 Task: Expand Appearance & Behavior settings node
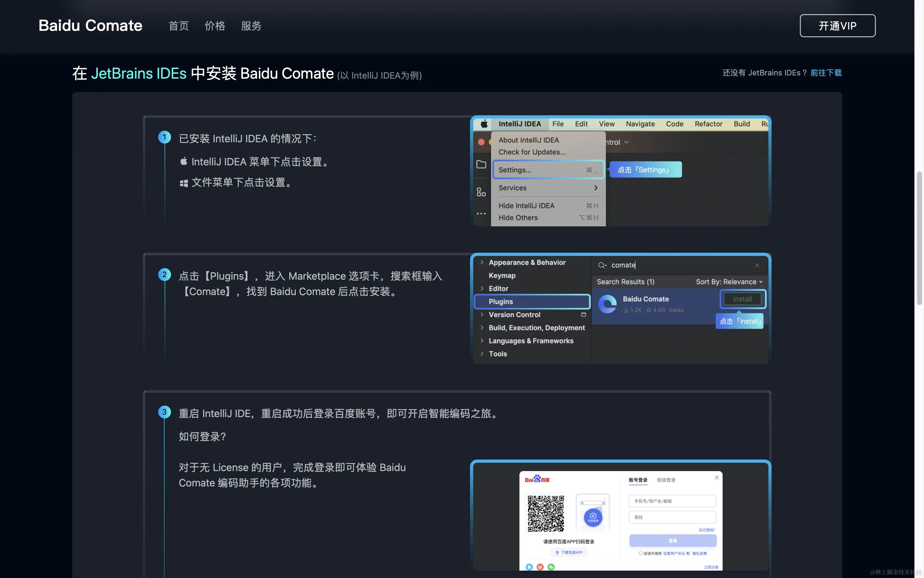[482, 262]
